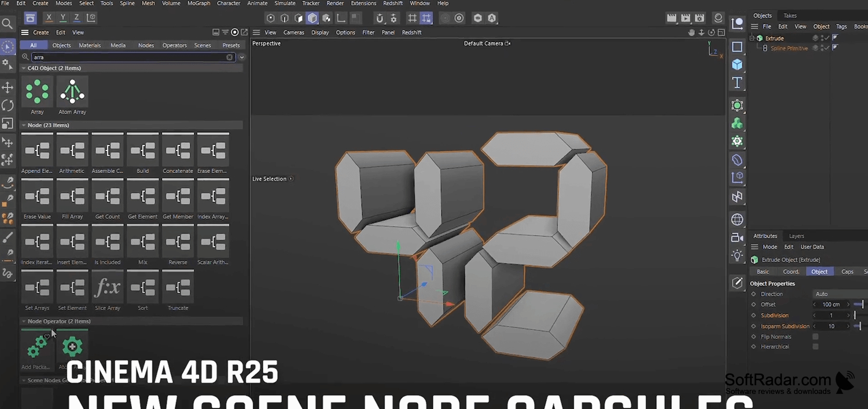
Task: Select the Atom Array object icon
Action: click(72, 92)
